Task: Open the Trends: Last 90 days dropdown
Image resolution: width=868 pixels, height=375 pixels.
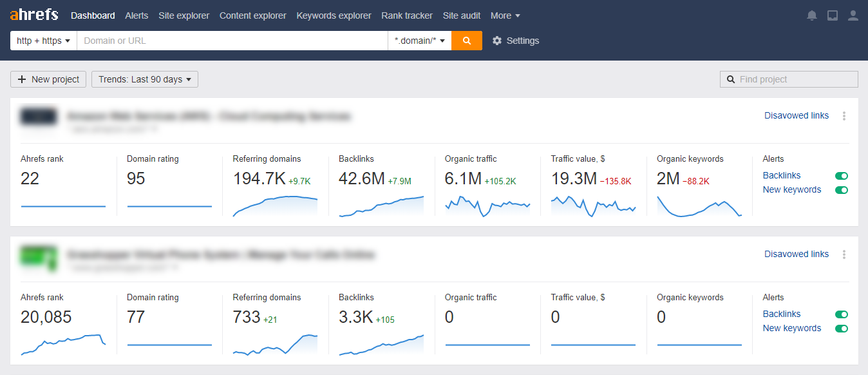Action: (145, 79)
